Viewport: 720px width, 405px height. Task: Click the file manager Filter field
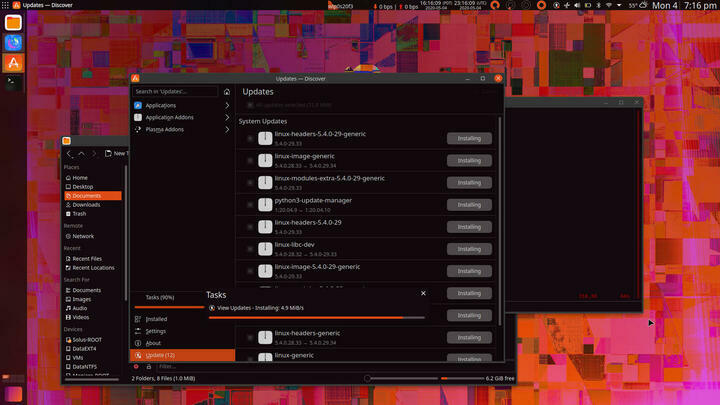click(335, 366)
